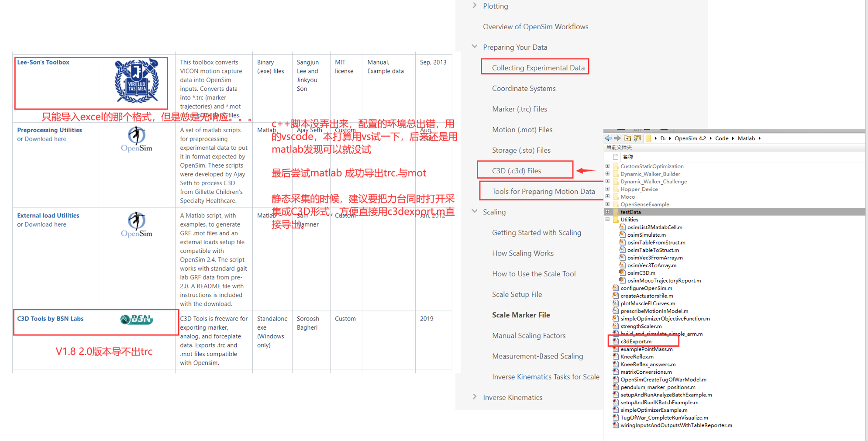The image size is (868, 441).
Task: Expand the Dynamic_Walker_Builder folder
Action: pyautogui.click(x=607, y=174)
